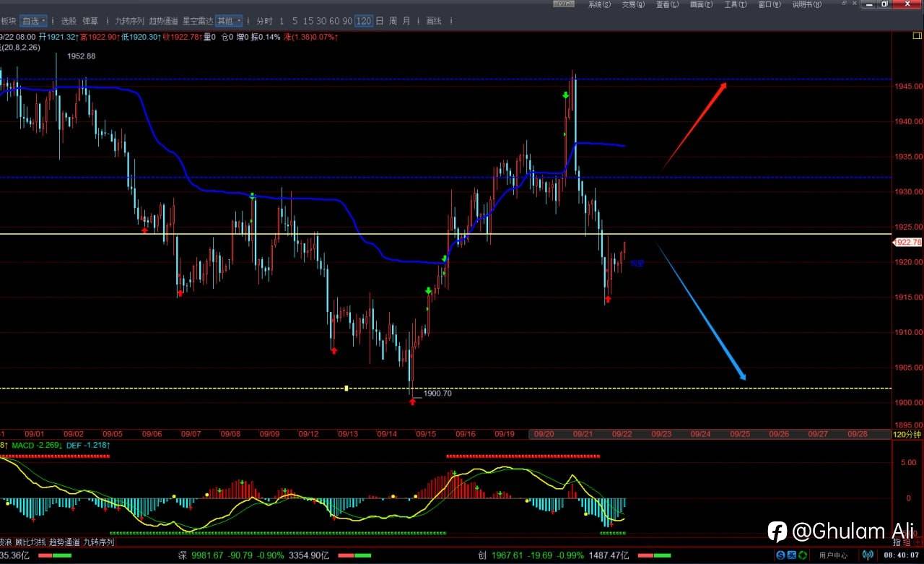The width and height of the screenshot is (924, 564).
Task: Click the green refresh status icon
Action: pos(803,555)
